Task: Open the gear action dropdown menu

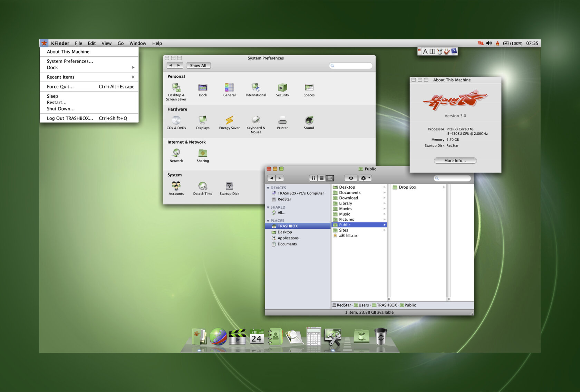Action: coord(365,178)
